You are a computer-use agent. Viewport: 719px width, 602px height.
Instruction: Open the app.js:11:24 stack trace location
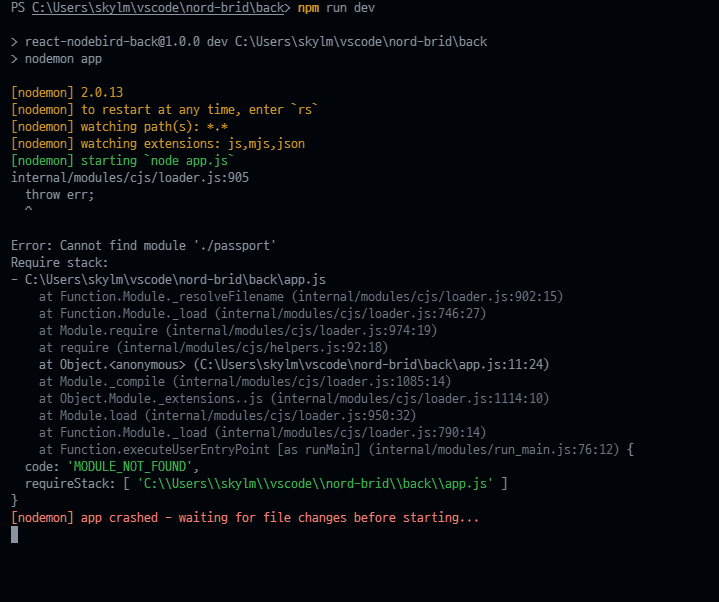[x=371, y=364]
